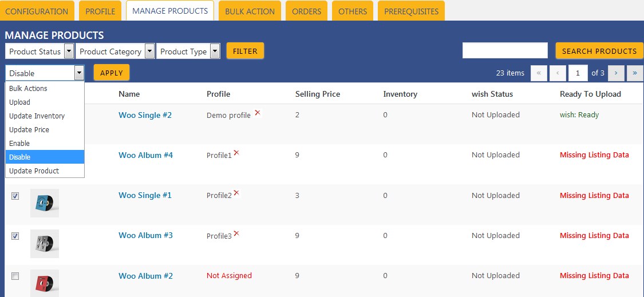Viewport: 644px width, 297px height.
Task: Open the Woo Single #1 product link
Action: pos(145,195)
